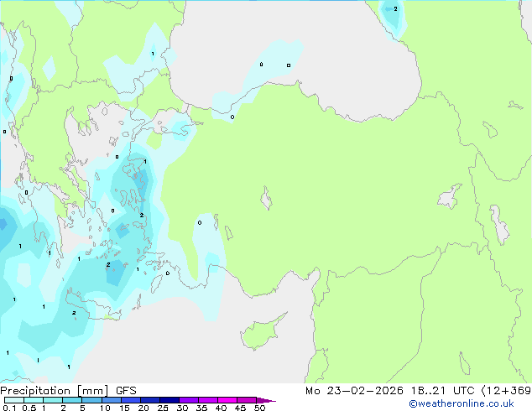The width and height of the screenshot is (532, 411).
Task: Select legend swatch between 5 and 10
Action: [92, 400]
